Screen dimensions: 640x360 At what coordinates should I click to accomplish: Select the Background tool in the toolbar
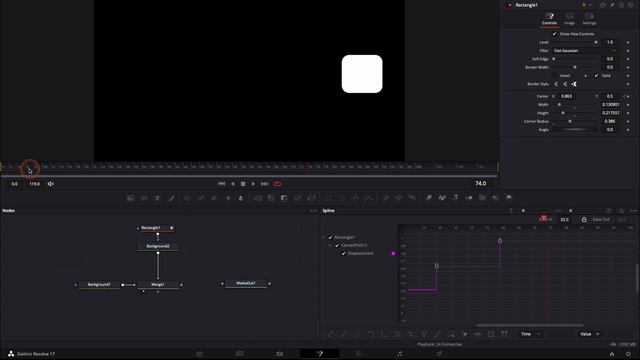pyautogui.click(x=131, y=198)
